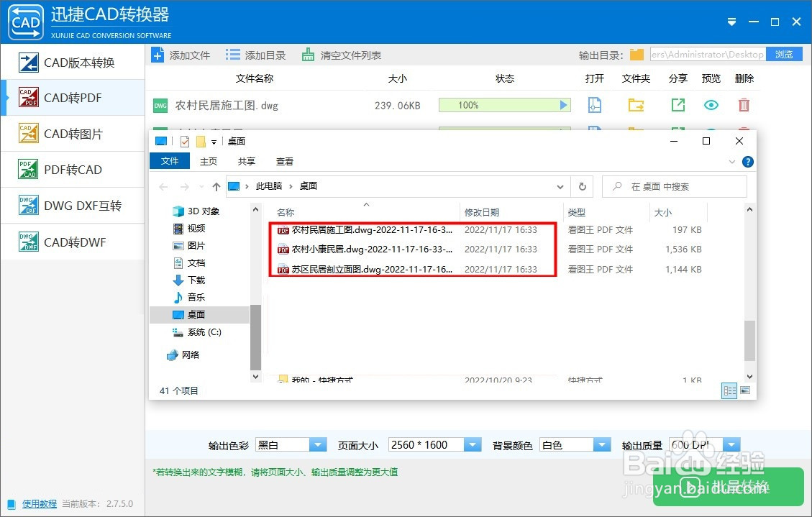Screen dimensions: 812x517
Task: Open CAD版本转换 in the sidebar
Action: click(x=73, y=63)
